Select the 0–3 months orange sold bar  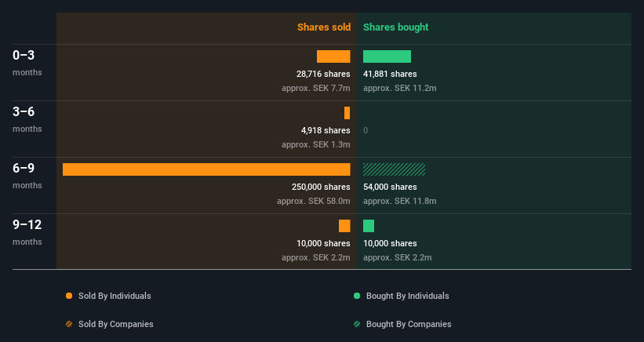(x=333, y=56)
